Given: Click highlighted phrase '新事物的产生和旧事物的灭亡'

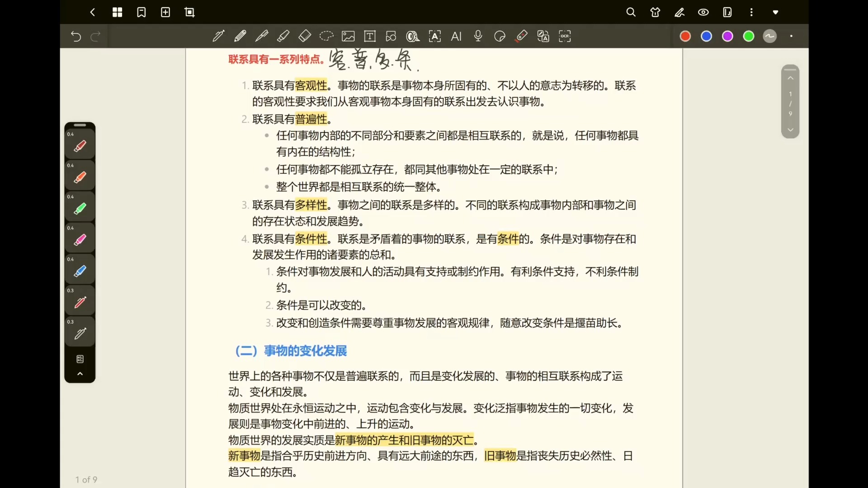Looking at the screenshot, I should pyautogui.click(x=404, y=440).
